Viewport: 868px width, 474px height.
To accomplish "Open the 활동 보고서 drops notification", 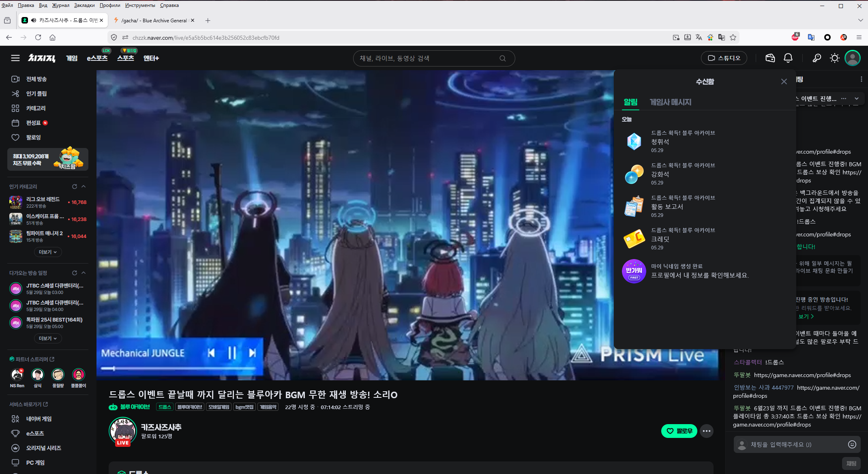I will coord(705,206).
